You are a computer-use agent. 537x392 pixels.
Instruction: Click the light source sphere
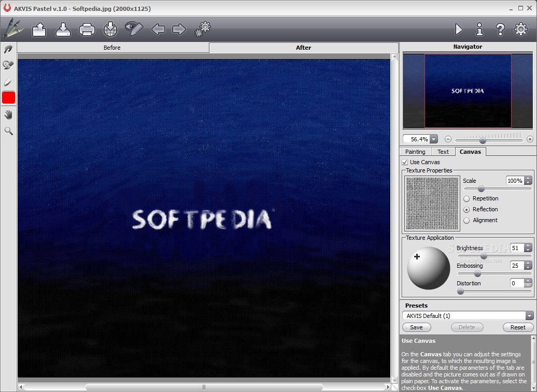click(x=429, y=268)
